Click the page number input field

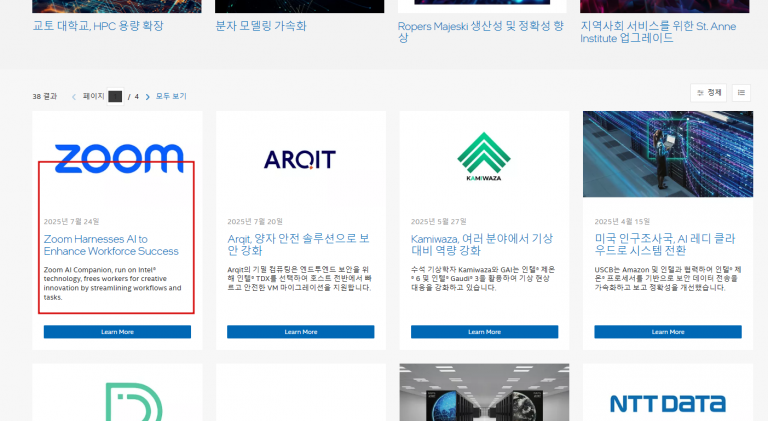tap(116, 96)
